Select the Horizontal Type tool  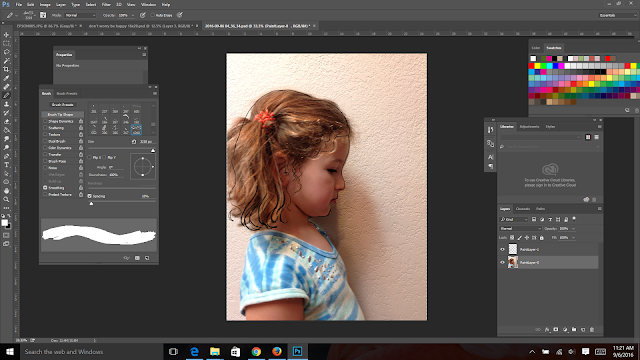coord(6,165)
